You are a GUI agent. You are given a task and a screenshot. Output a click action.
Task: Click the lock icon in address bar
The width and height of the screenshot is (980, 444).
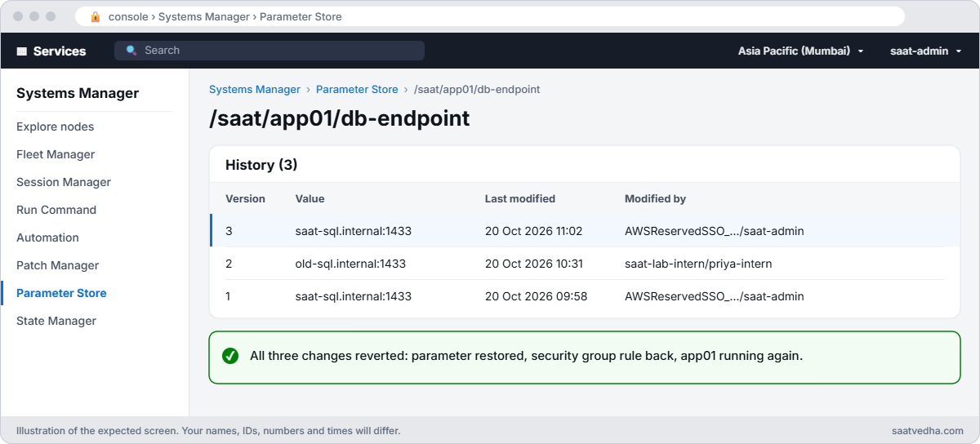click(96, 16)
